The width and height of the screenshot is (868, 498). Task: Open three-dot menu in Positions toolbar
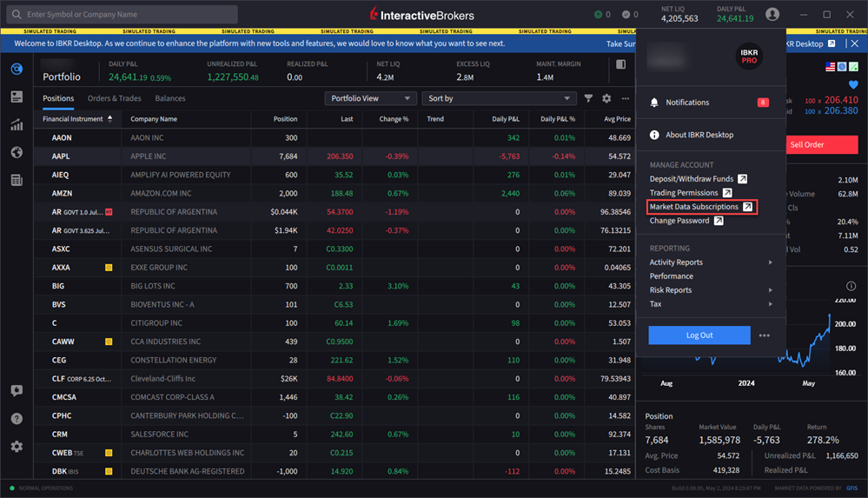pos(625,98)
